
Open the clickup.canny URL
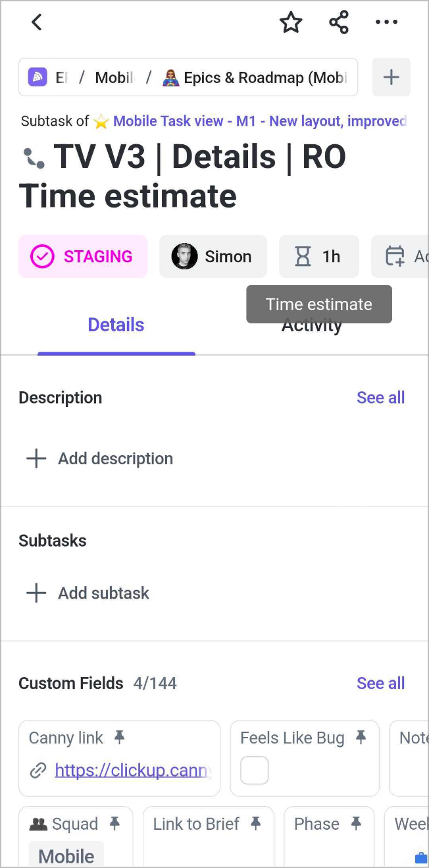132,770
